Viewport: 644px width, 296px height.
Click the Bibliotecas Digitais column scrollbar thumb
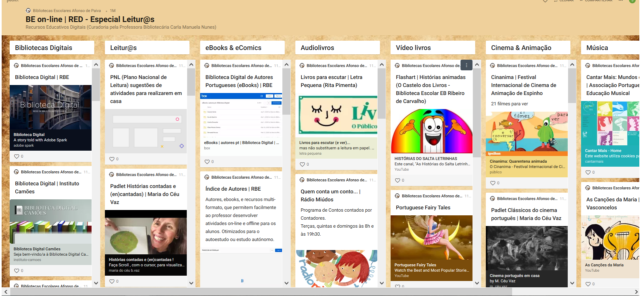(96, 85)
